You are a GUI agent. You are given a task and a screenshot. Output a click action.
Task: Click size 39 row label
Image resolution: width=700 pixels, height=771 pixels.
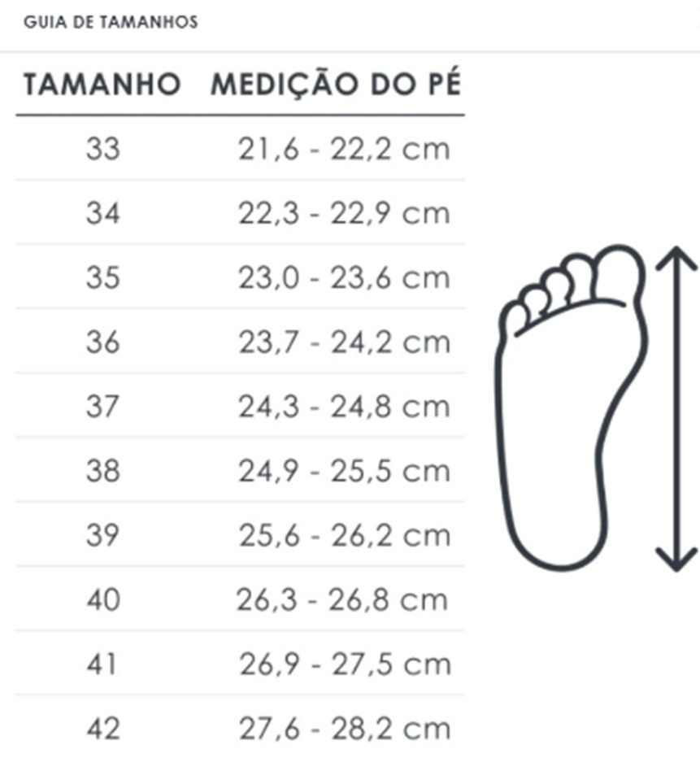point(102,535)
